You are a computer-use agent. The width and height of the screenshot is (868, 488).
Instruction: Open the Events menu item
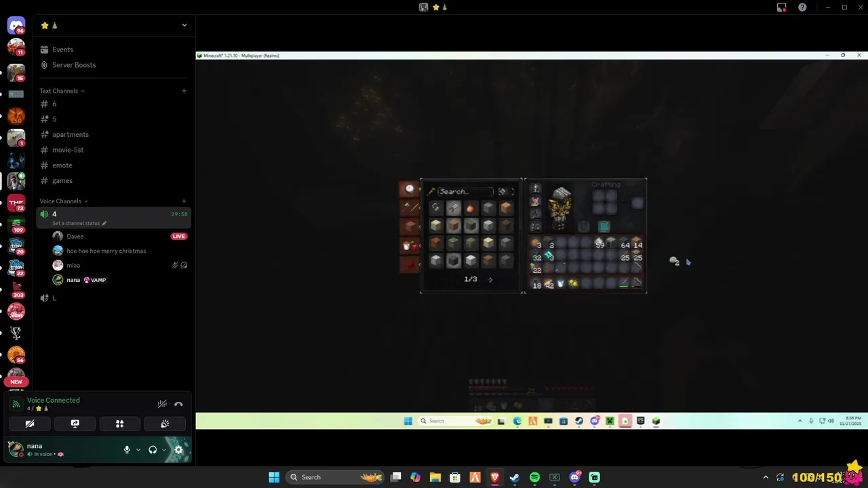pos(113,49)
